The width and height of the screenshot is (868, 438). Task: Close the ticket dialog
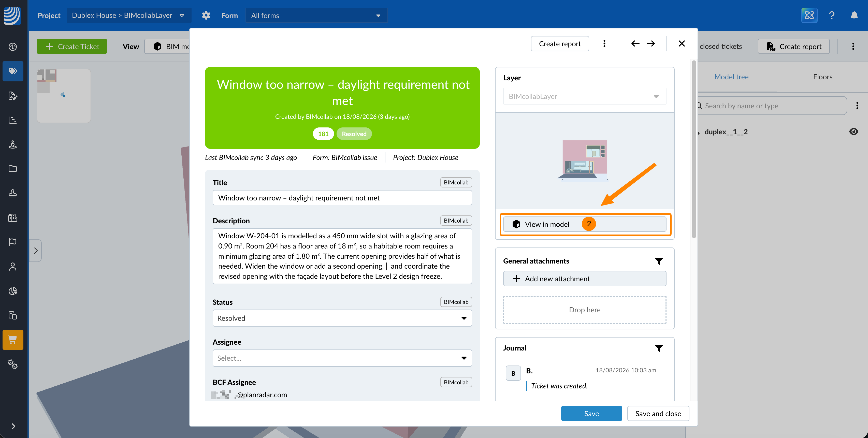click(682, 44)
